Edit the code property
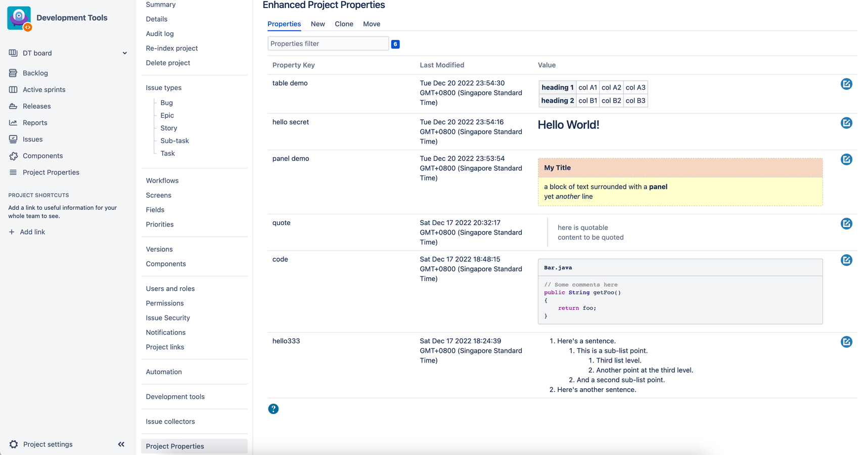The width and height of the screenshot is (868, 455). tap(846, 260)
